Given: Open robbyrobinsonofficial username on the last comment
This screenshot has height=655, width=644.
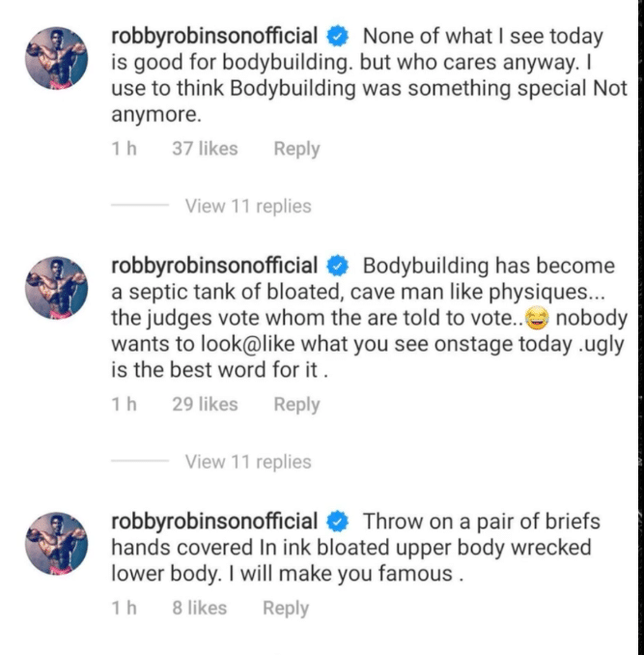Looking at the screenshot, I should [x=215, y=522].
